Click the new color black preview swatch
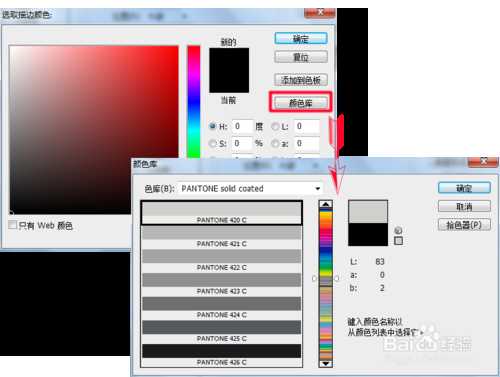Screen dimensions: 500x377 229,70
